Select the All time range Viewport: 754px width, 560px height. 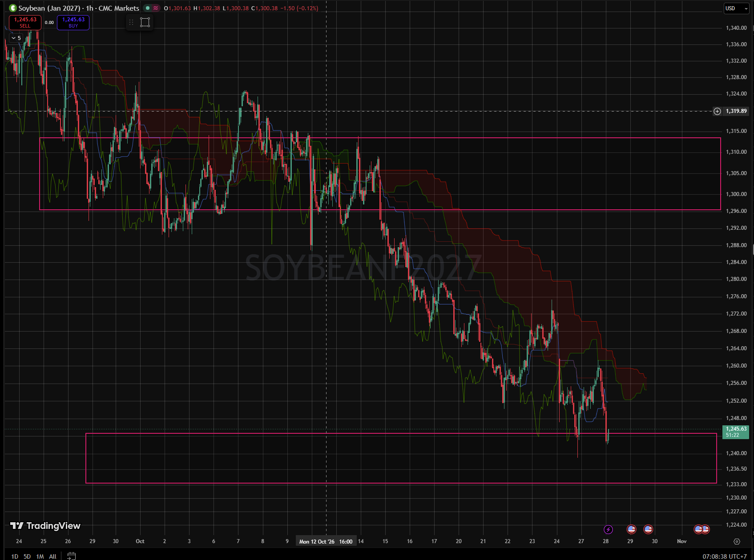[x=52, y=556]
